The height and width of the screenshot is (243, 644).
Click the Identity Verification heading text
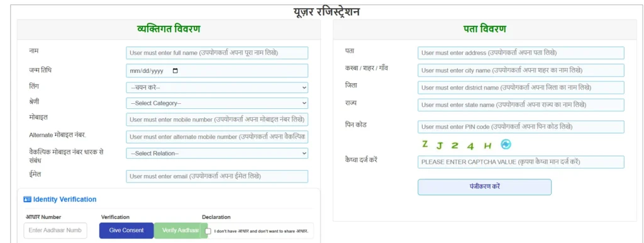point(65,200)
